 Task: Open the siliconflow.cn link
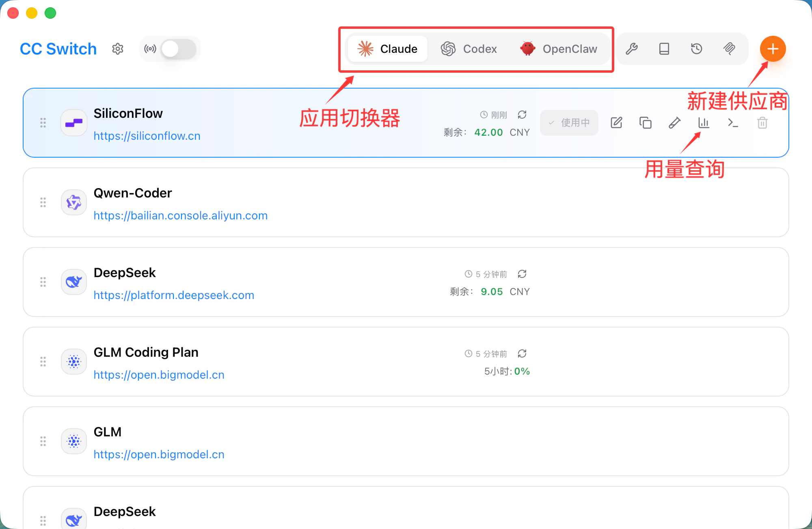[x=147, y=136]
